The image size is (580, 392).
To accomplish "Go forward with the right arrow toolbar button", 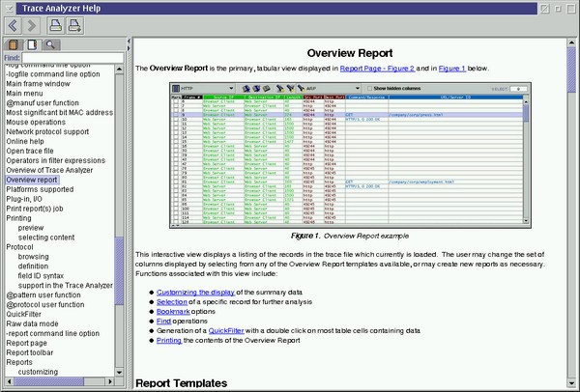I will (32, 25).
